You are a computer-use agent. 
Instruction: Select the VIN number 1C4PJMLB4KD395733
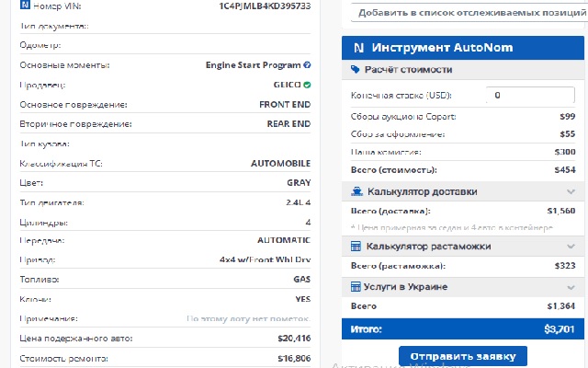pos(265,6)
